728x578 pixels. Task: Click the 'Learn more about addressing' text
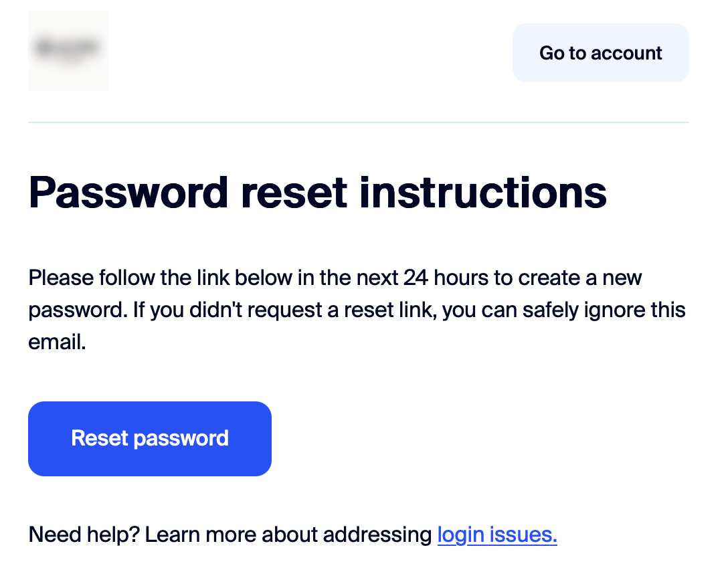(x=288, y=535)
